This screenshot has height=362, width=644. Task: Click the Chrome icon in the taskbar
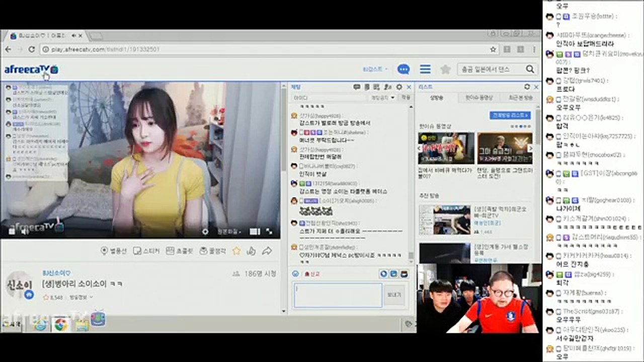61,324
